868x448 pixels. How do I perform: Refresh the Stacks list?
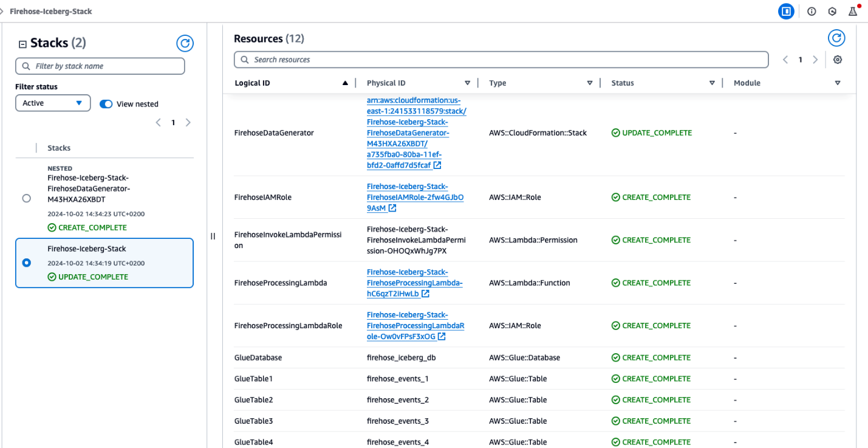[x=185, y=43]
